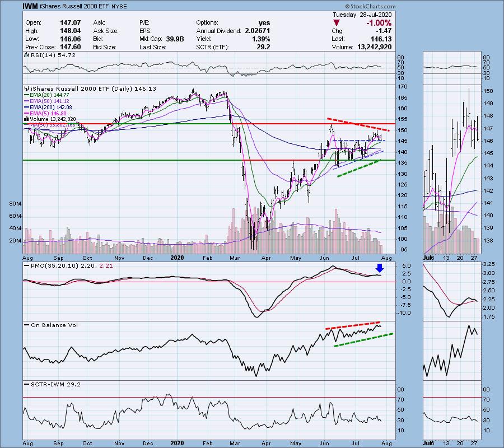Click the EMA(5) magenta line swatch
The width and height of the screenshot is (504, 448).
click(27, 114)
